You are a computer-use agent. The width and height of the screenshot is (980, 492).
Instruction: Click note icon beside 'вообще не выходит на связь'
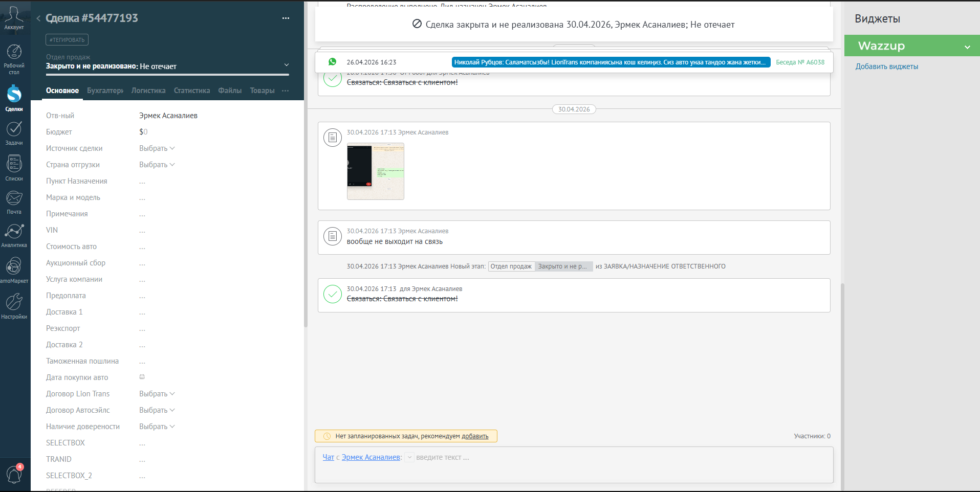333,236
